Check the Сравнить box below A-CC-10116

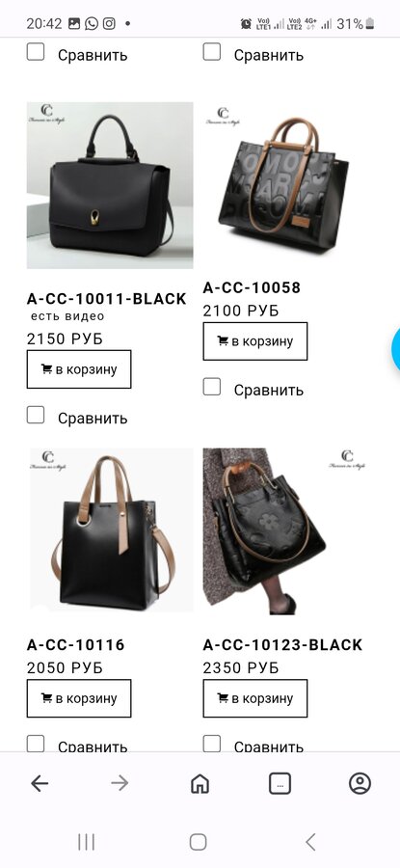[36, 744]
